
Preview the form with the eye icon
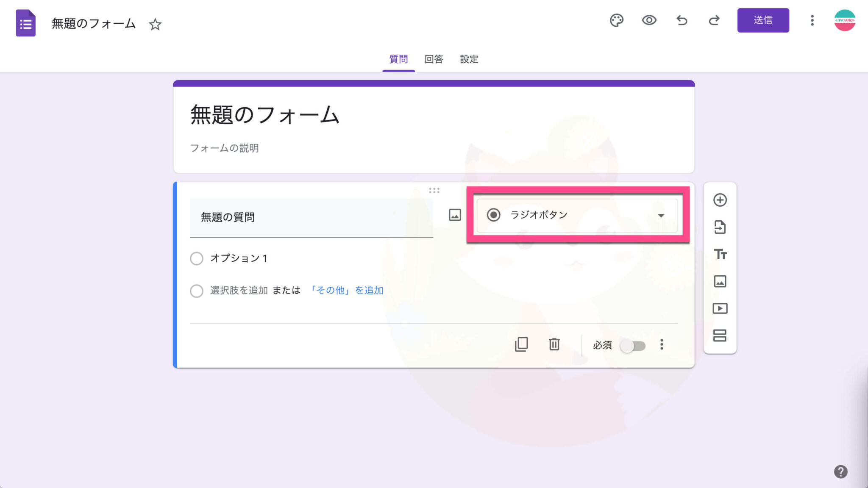tap(649, 20)
